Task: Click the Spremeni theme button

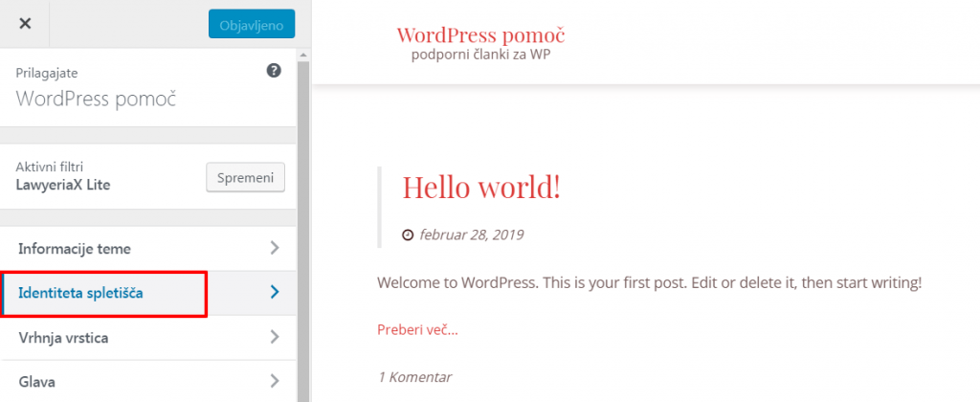Action: (x=246, y=178)
